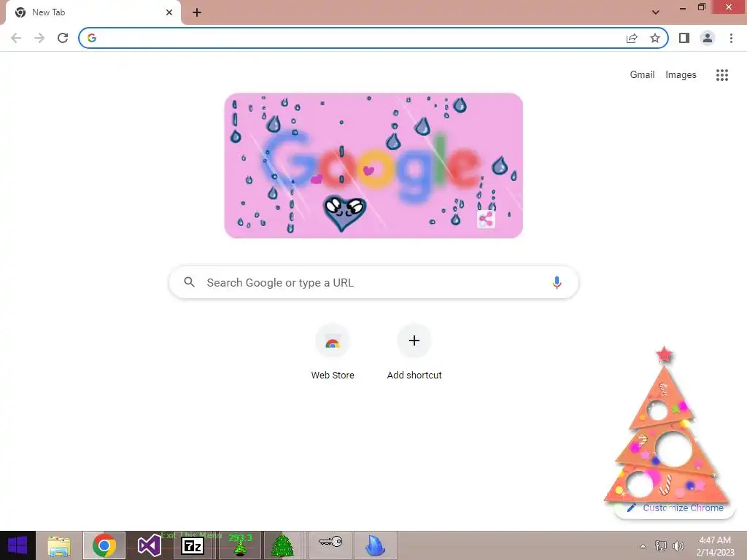Start voice search with microphone icon

click(556, 282)
